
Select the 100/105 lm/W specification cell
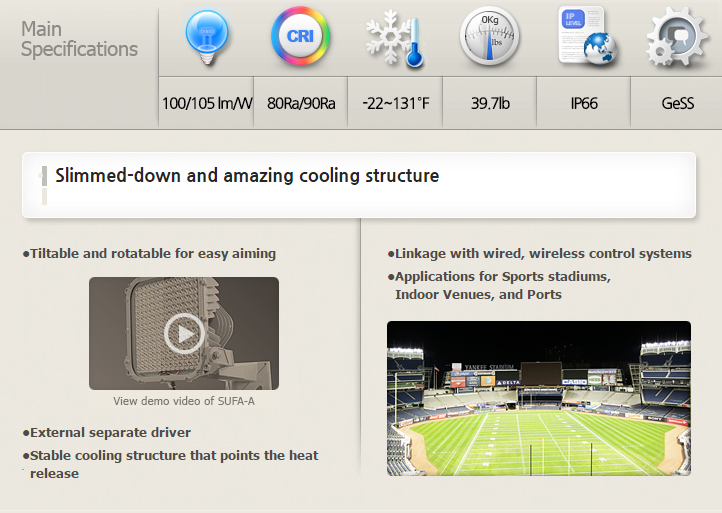tap(206, 102)
